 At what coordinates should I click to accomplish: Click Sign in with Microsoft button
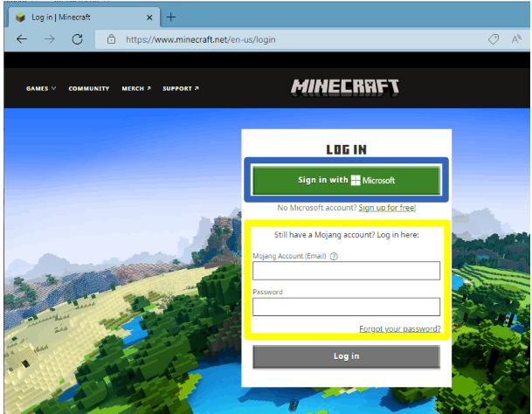346,180
